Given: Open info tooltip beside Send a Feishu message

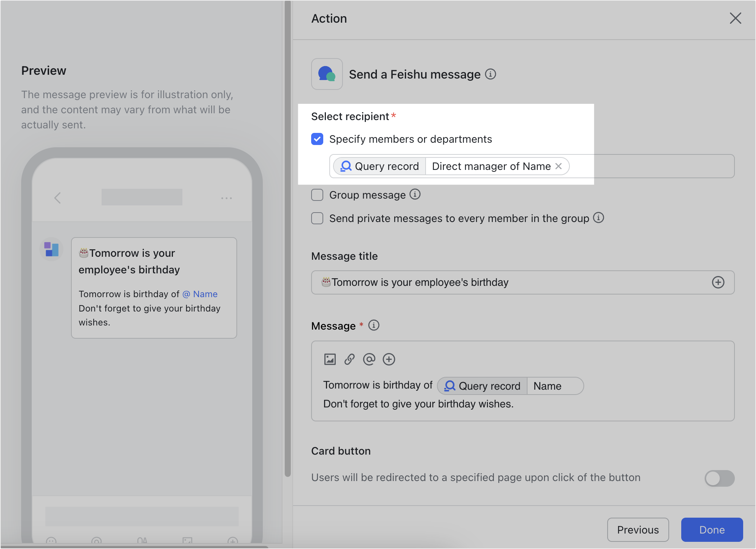Looking at the screenshot, I should (490, 74).
